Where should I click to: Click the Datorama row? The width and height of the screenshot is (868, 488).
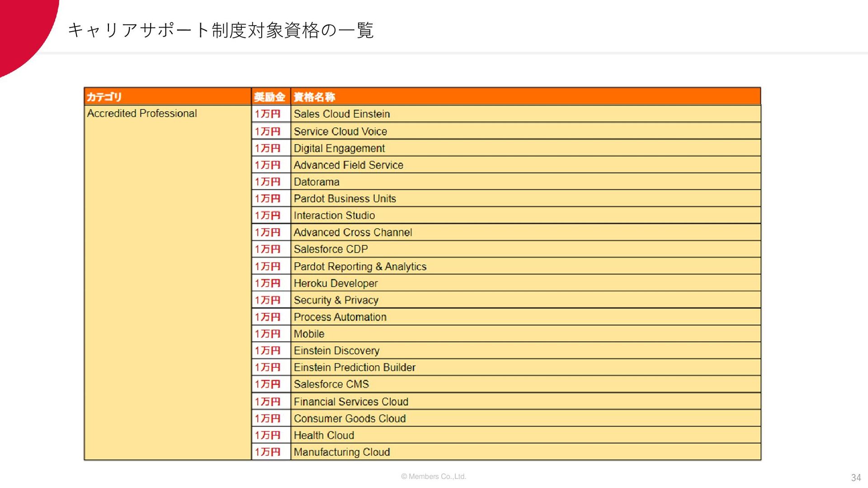pos(526,182)
